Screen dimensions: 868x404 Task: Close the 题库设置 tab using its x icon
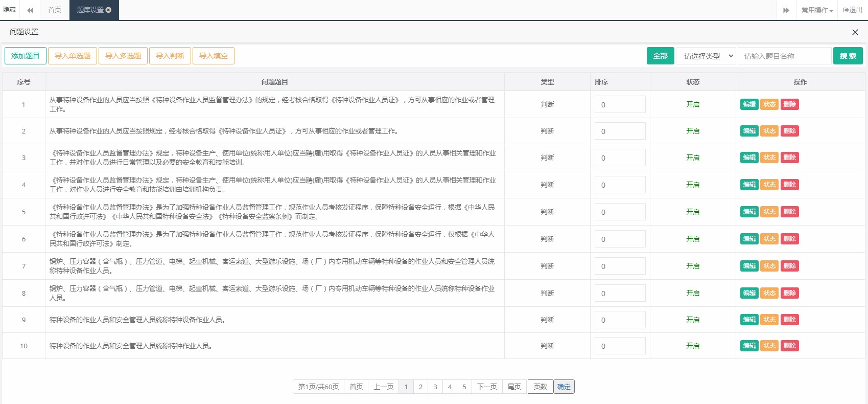[x=108, y=10]
